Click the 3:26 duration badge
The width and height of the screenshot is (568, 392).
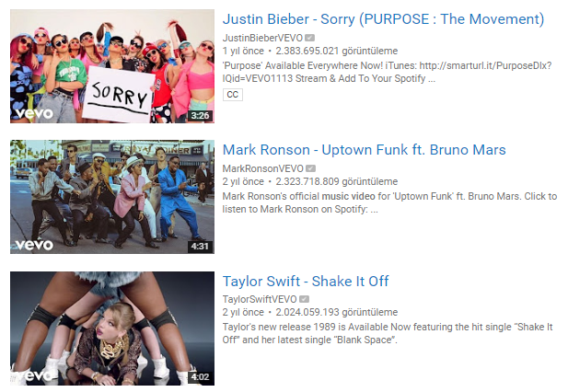(x=200, y=116)
